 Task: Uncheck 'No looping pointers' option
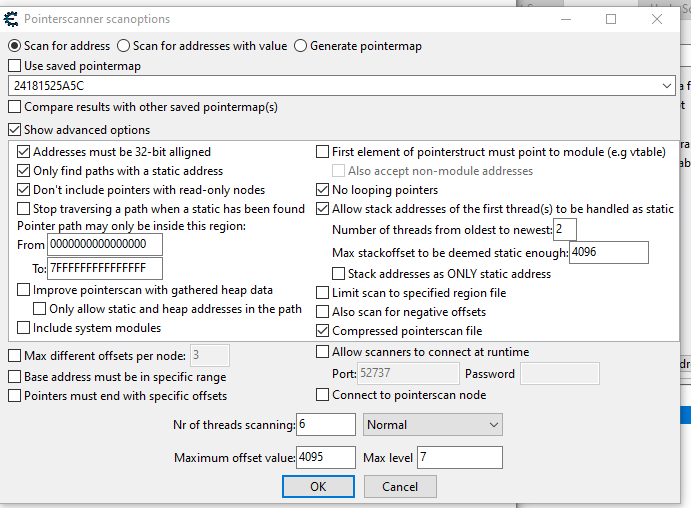tap(323, 190)
